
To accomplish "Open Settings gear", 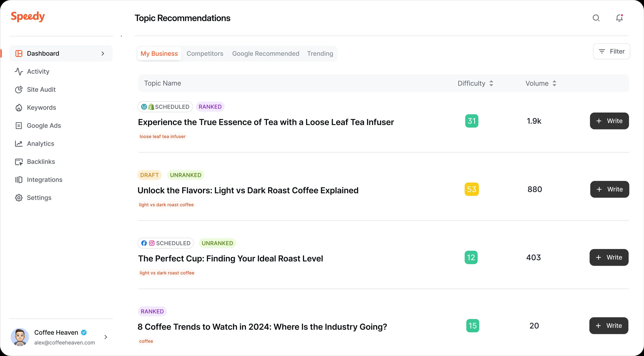I will tap(19, 198).
